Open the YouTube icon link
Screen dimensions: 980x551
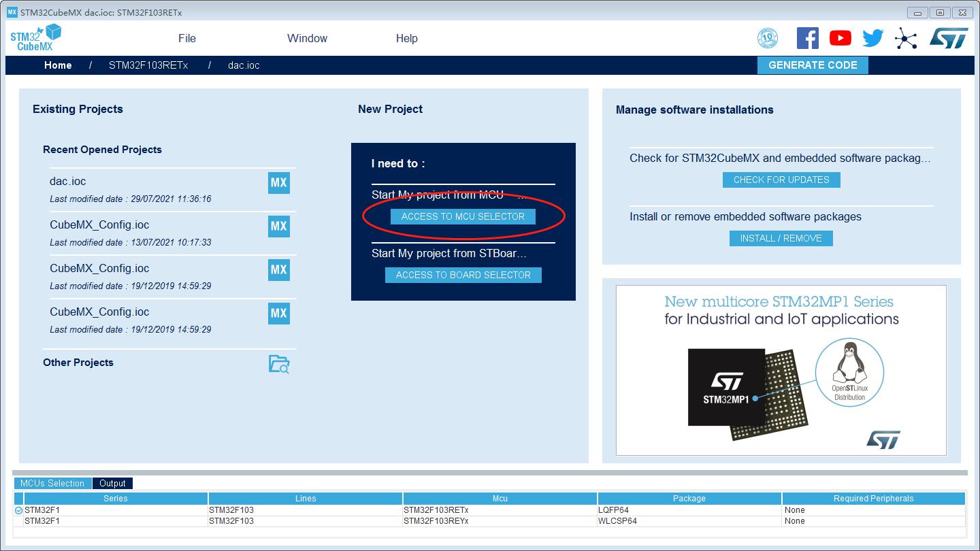pyautogui.click(x=840, y=38)
